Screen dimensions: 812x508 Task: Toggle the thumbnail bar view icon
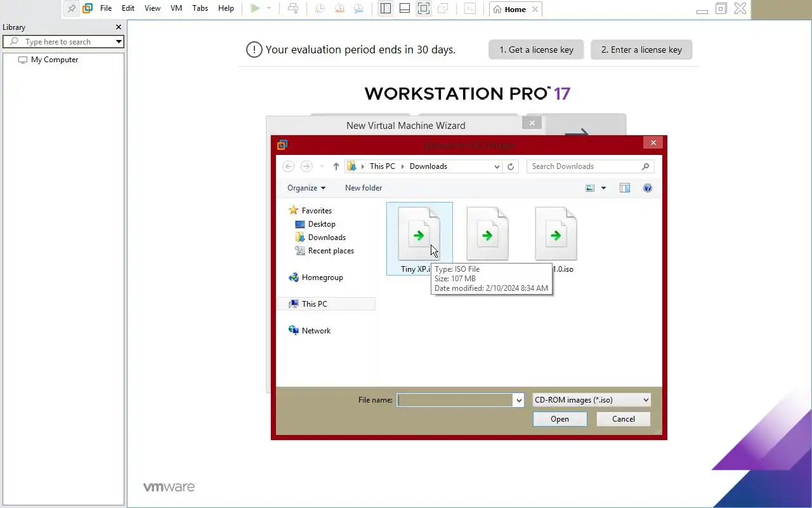pyautogui.click(x=404, y=9)
